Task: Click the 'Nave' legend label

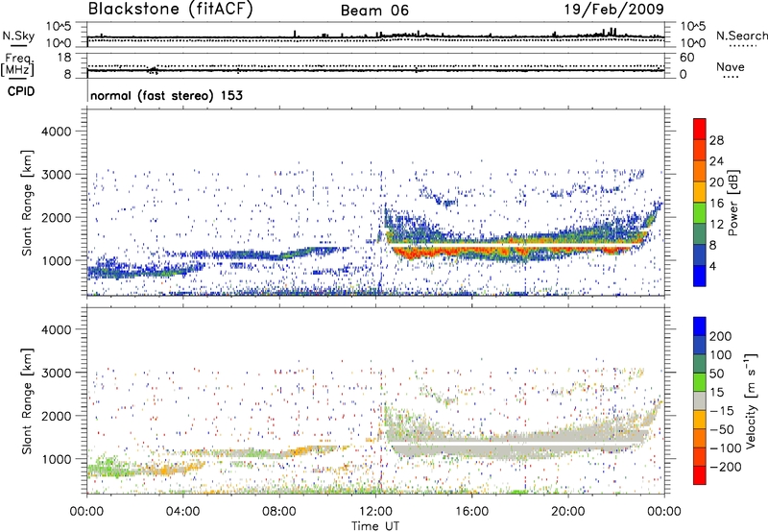Action: click(x=731, y=66)
